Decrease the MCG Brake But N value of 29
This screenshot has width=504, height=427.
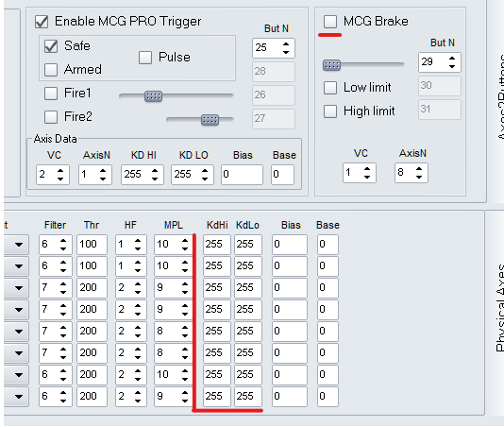(452, 65)
